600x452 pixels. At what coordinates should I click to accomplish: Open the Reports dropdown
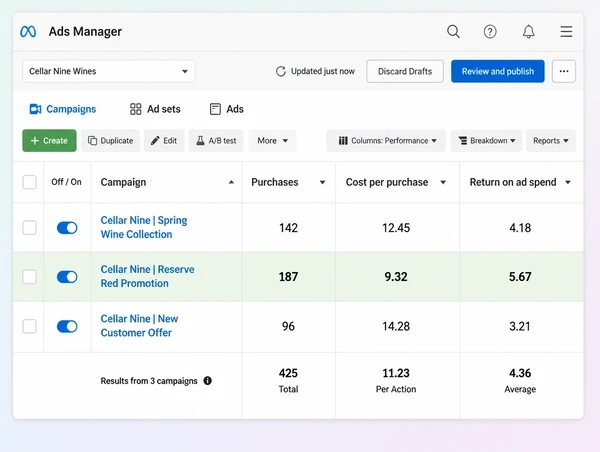point(551,141)
